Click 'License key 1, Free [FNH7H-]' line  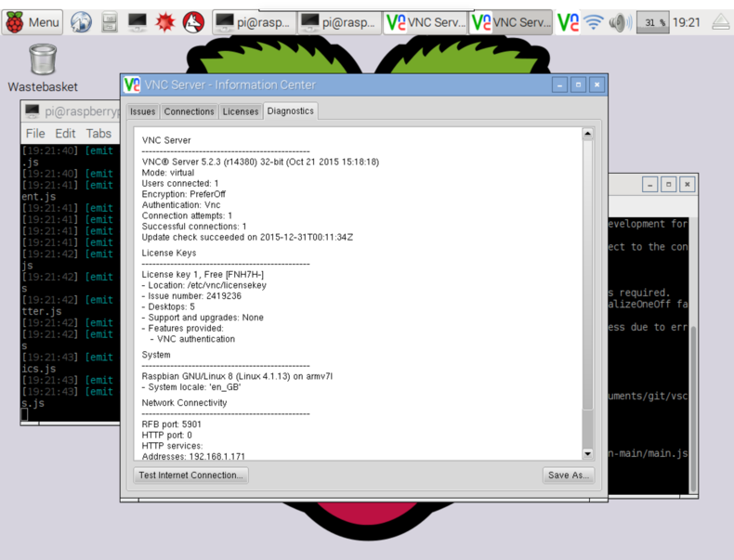pos(203,275)
